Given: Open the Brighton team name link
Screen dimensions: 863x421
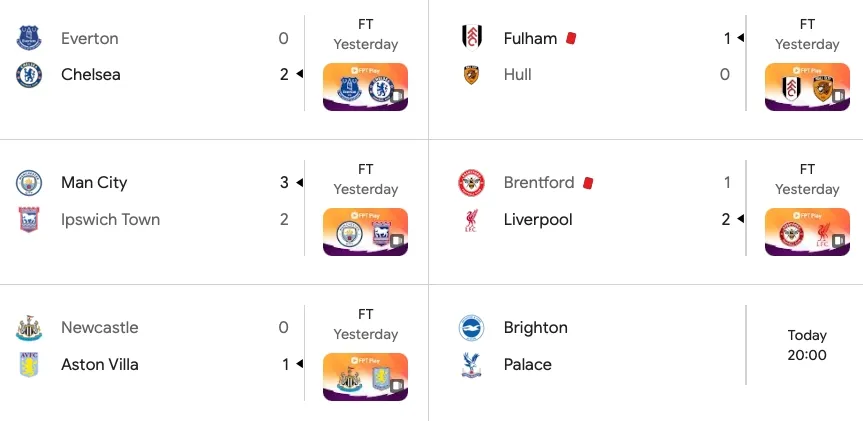Looking at the screenshot, I should [536, 328].
